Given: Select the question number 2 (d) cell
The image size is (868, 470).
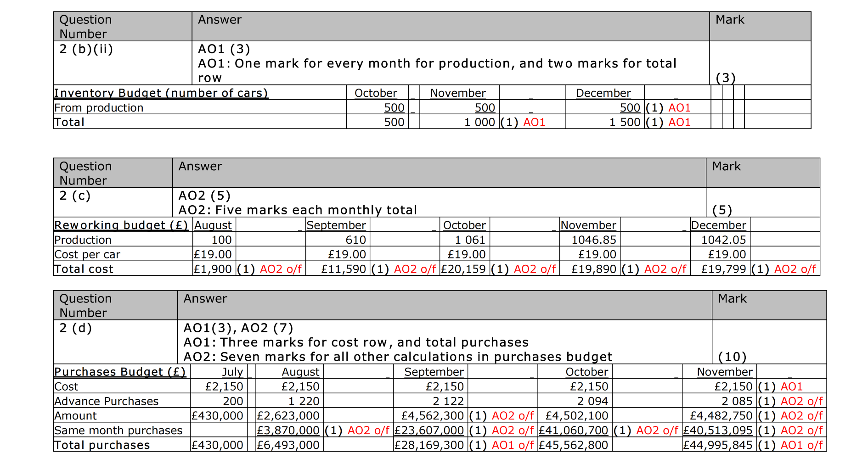Looking at the screenshot, I should [76, 328].
